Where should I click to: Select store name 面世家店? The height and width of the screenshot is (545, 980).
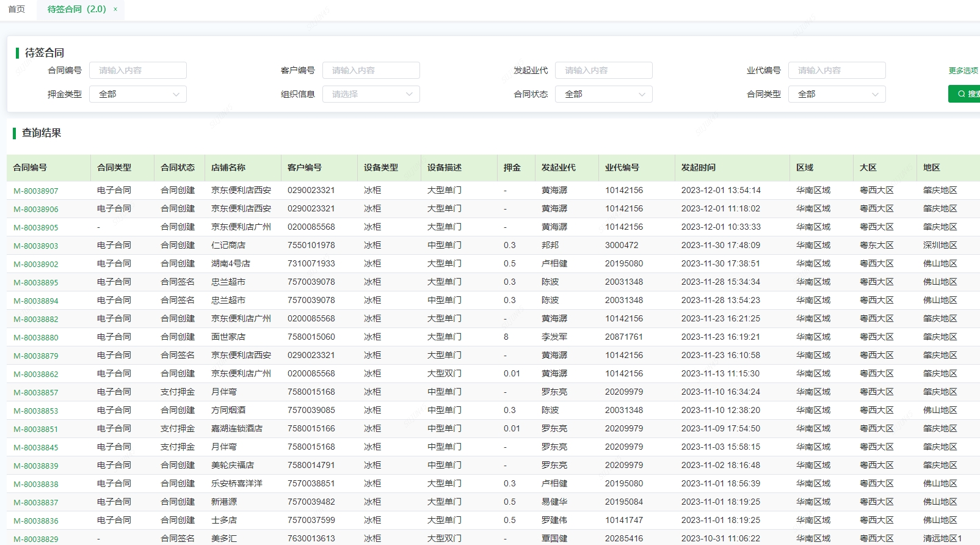tap(228, 337)
